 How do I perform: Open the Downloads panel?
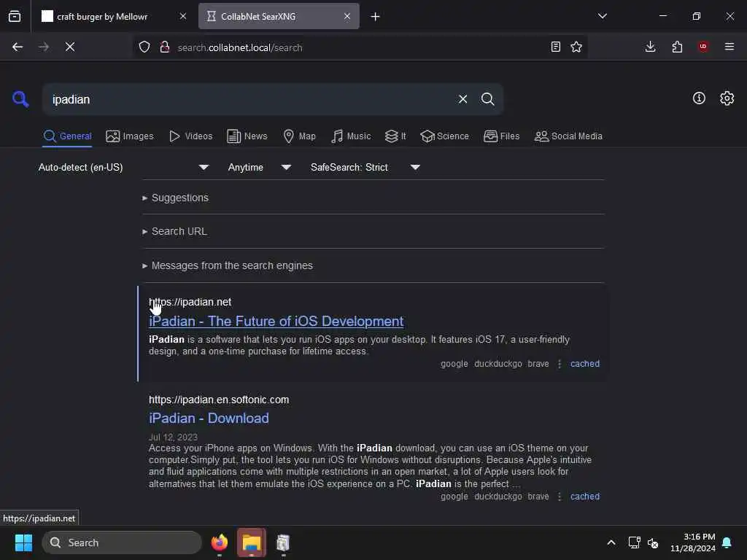click(x=650, y=47)
